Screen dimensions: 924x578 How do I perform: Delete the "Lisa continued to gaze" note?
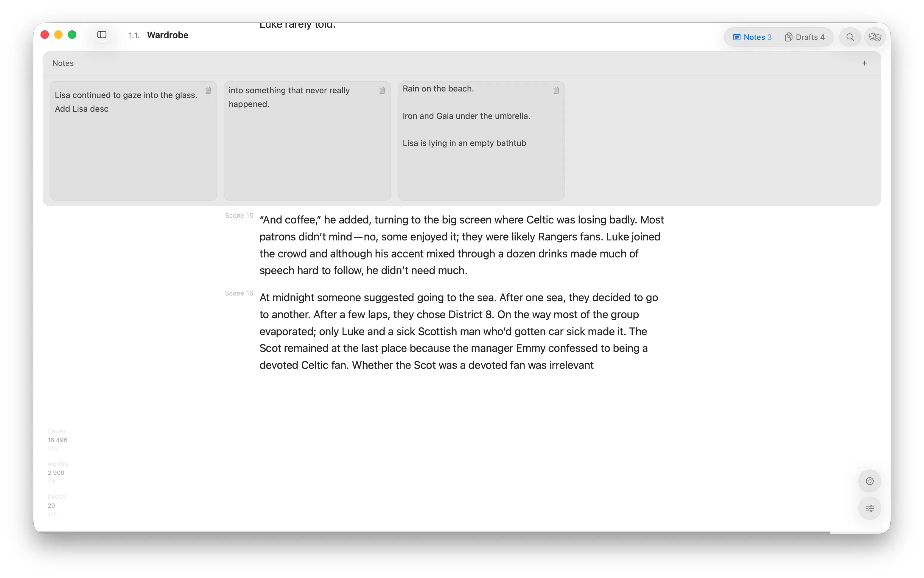pos(208,91)
